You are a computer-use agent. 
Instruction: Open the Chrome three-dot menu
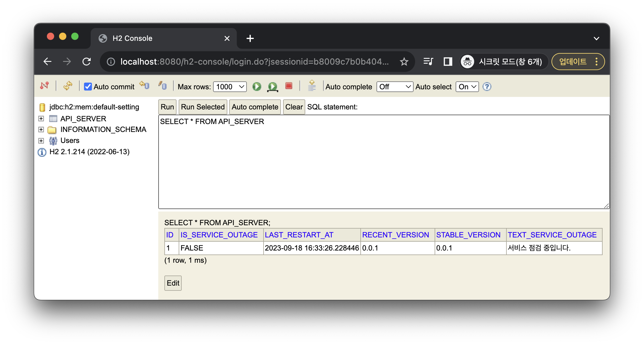(597, 62)
